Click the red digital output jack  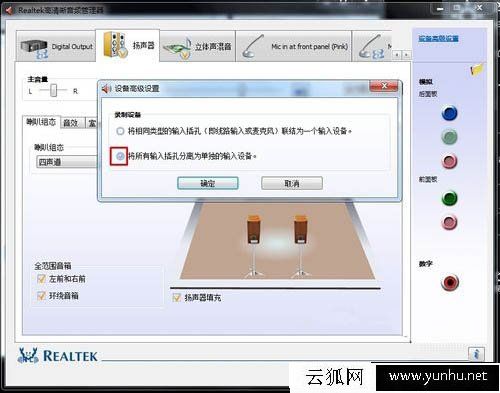(450, 282)
